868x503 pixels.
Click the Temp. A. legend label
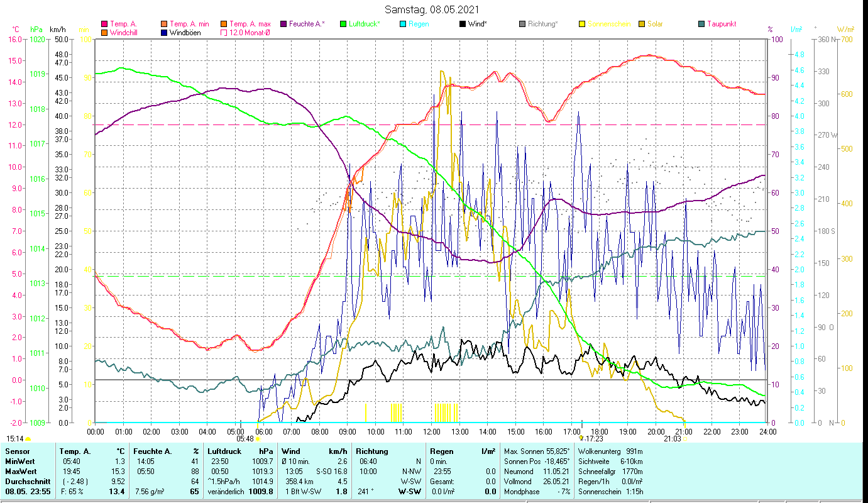coord(123,24)
